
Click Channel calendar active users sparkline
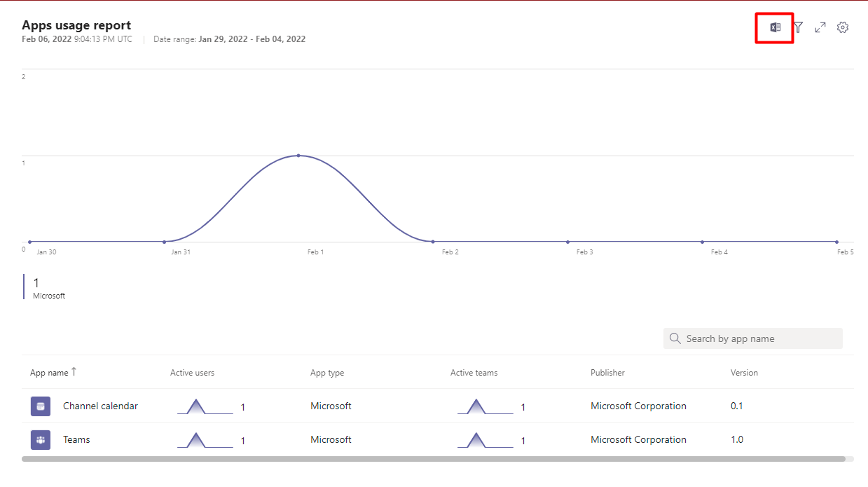(205, 406)
